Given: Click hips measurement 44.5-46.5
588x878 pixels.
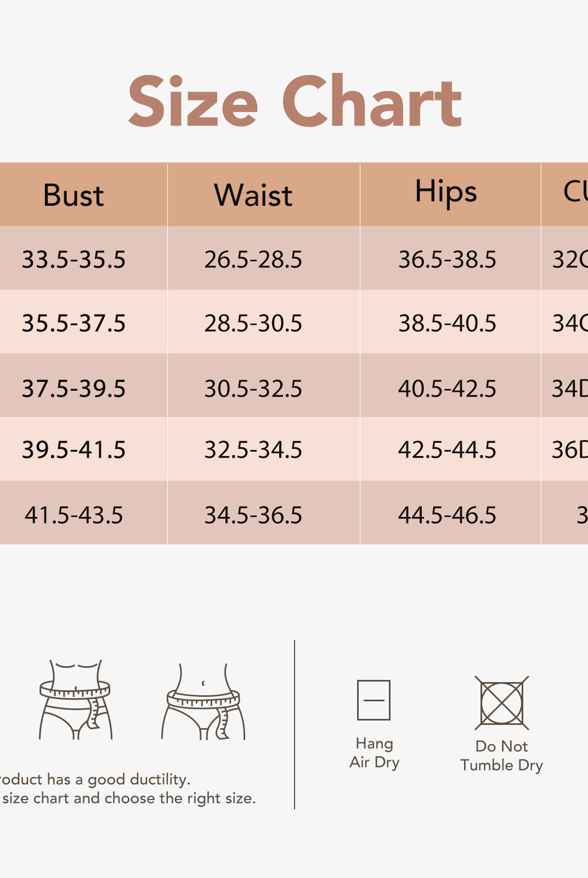Looking at the screenshot, I should click(447, 515).
